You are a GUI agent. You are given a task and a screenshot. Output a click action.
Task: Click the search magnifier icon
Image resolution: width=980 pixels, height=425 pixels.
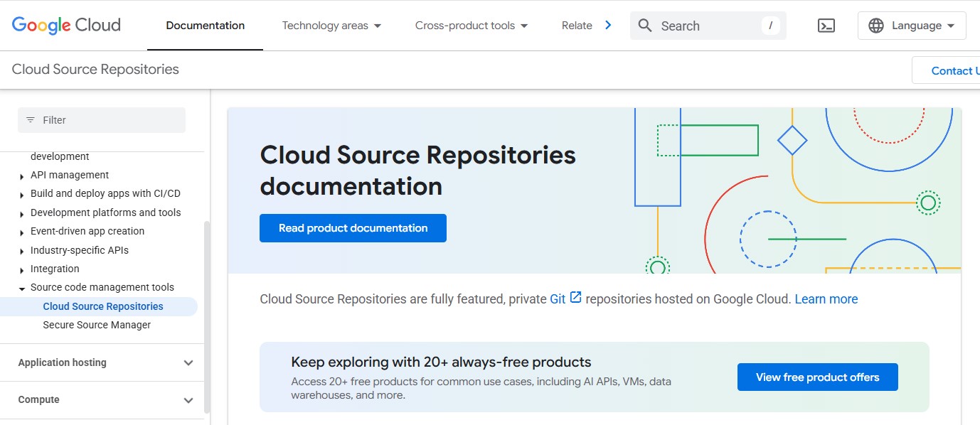click(645, 26)
